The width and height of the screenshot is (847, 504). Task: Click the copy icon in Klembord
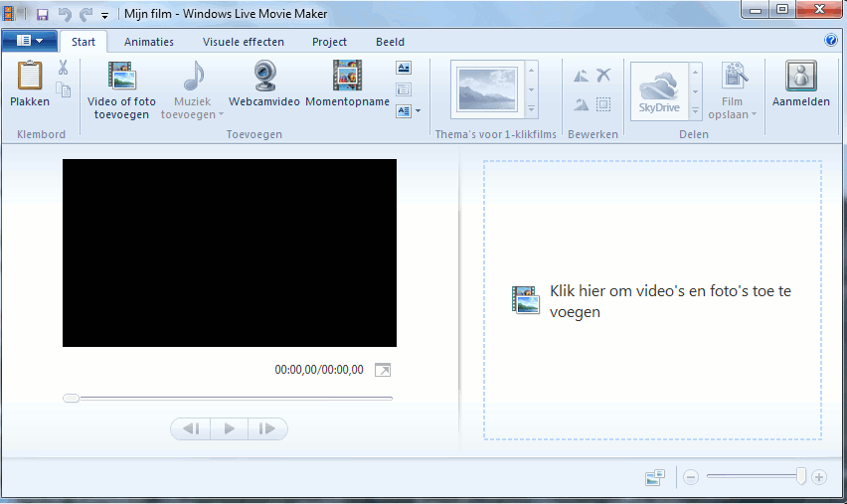click(64, 89)
